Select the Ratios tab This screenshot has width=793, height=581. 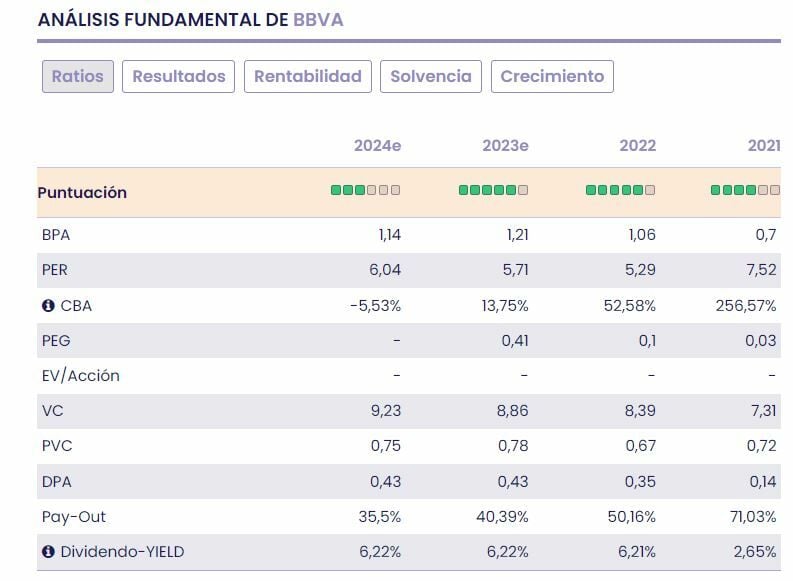coord(78,77)
